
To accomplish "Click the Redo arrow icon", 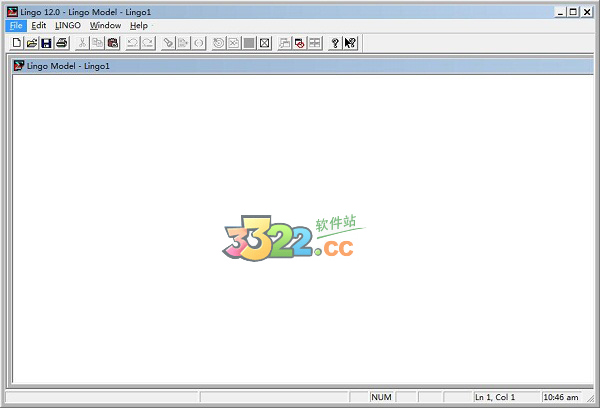I will point(148,43).
